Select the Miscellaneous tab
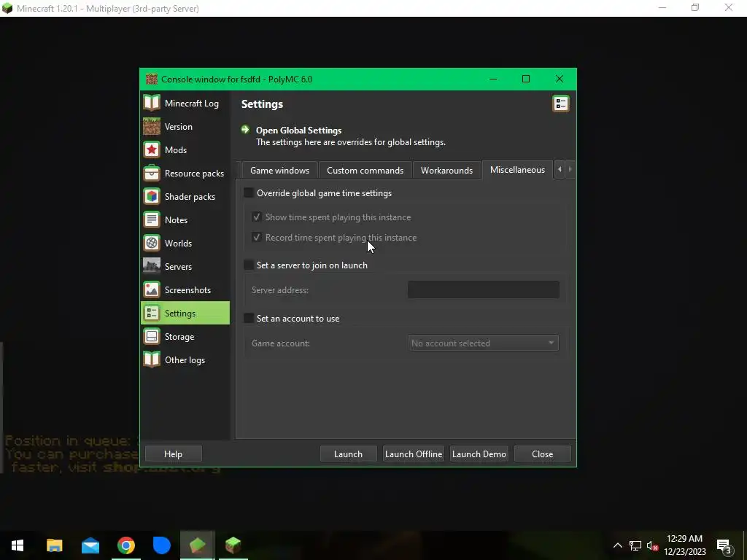This screenshot has width=747, height=560. [517, 169]
